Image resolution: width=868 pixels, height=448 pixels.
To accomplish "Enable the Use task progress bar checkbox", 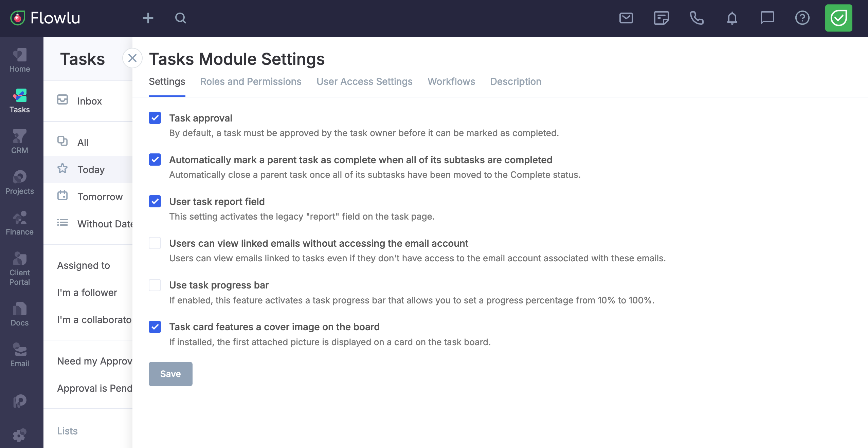I will pyautogui.click(x=155, y=285).
